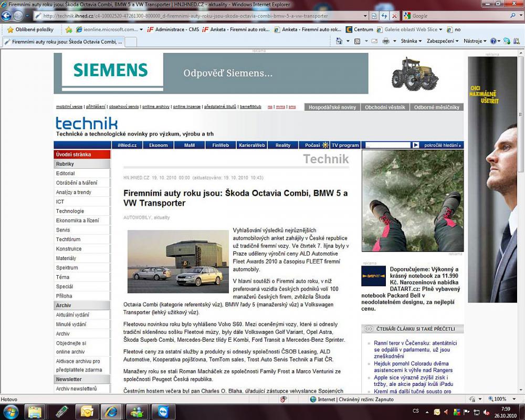525x420 pixels.
Task: Open the Centrum favorites bar link
Action: (x=360, y=29)
